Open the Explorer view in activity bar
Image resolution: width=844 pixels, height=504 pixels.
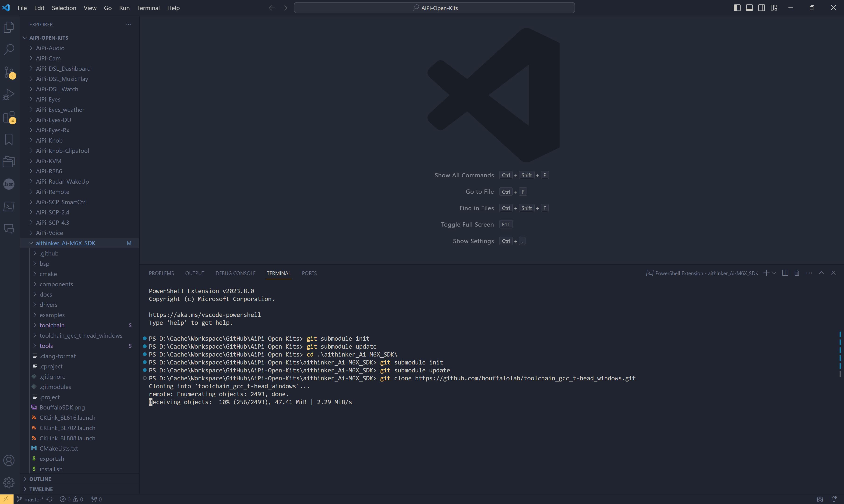coord(9,27)
